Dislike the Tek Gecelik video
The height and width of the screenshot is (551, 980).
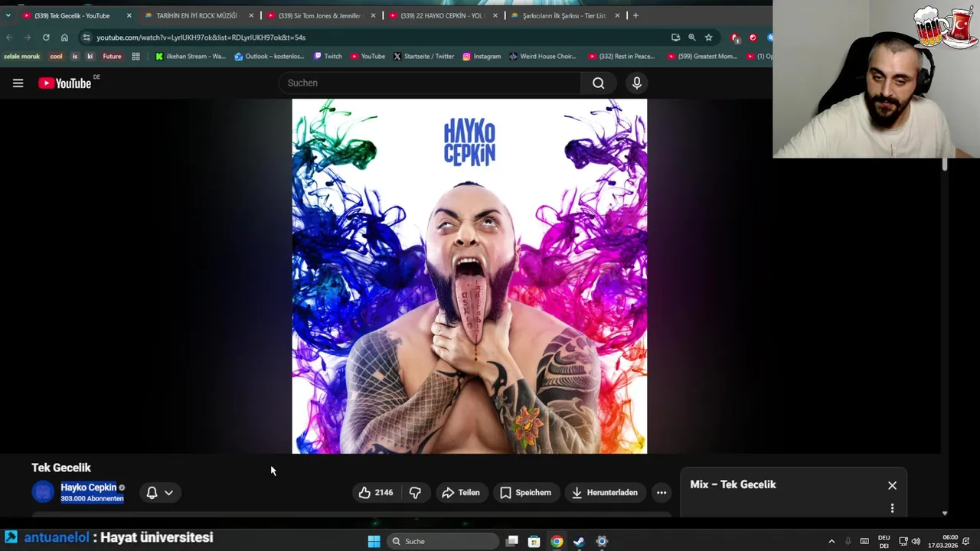[x=415, y=493]
